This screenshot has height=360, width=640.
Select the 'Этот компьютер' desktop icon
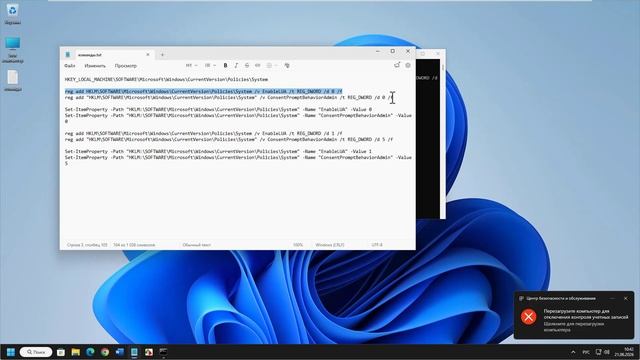tap(13, 50)
